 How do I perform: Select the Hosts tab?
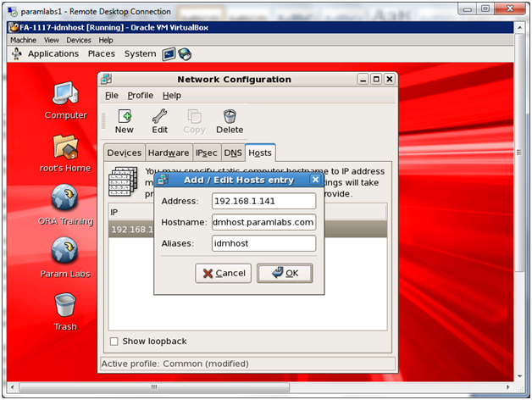260,153
